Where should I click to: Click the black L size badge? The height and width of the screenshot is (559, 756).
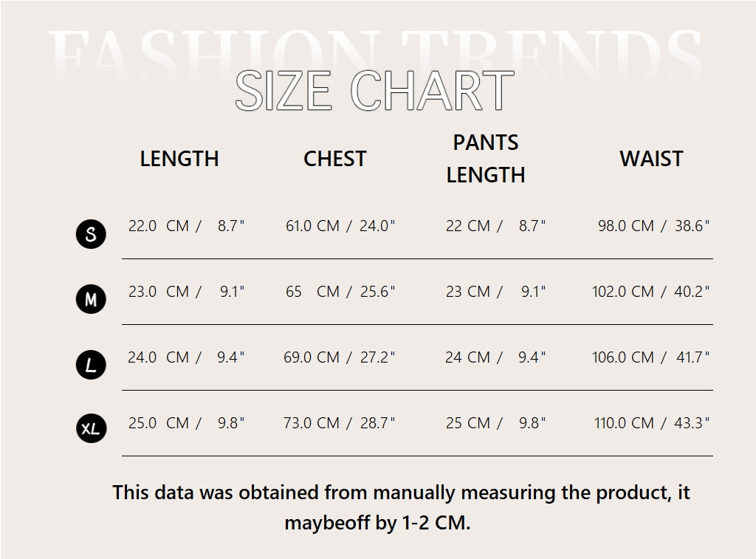tap(91, 365)
